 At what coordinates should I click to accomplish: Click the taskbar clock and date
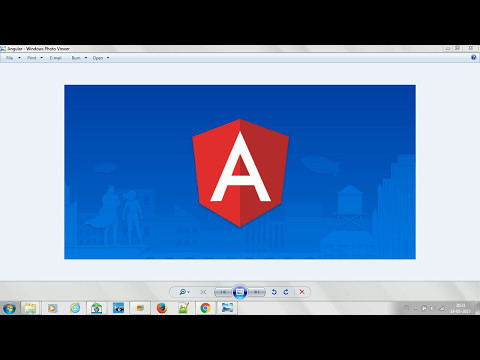460,308
